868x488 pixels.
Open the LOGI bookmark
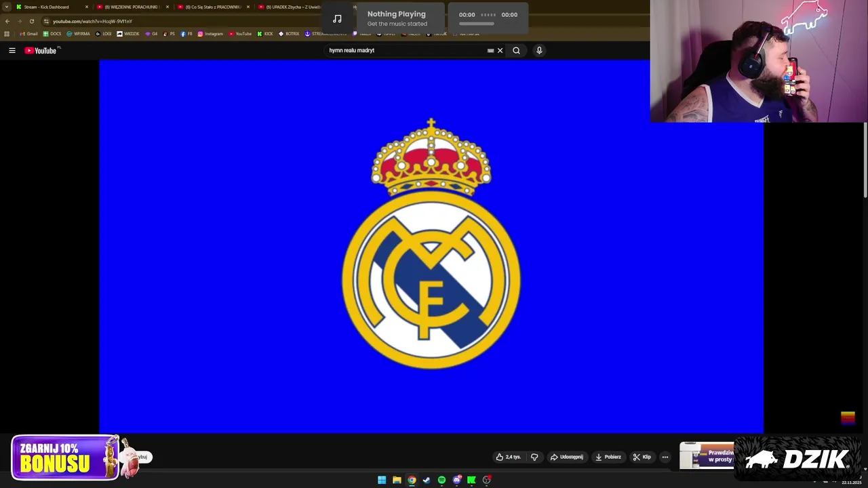pyautogui.click(x=103, y=34)
